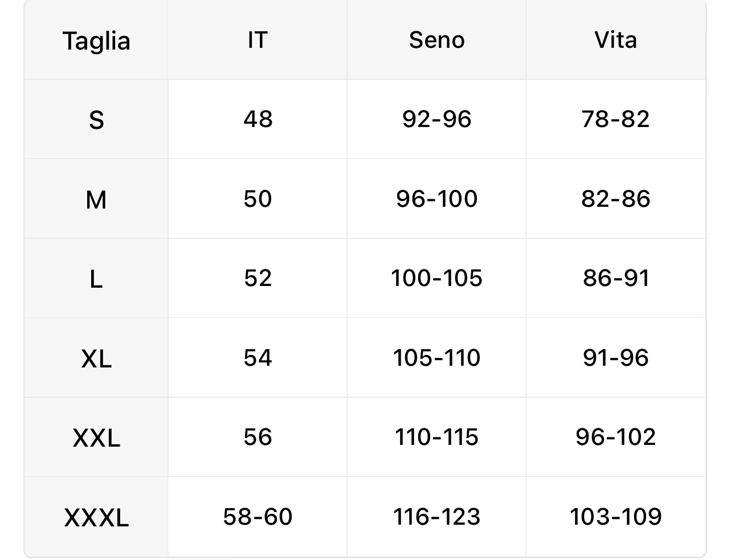
Task: Click Seno measurement 92-96
Action: coord(436,119)
